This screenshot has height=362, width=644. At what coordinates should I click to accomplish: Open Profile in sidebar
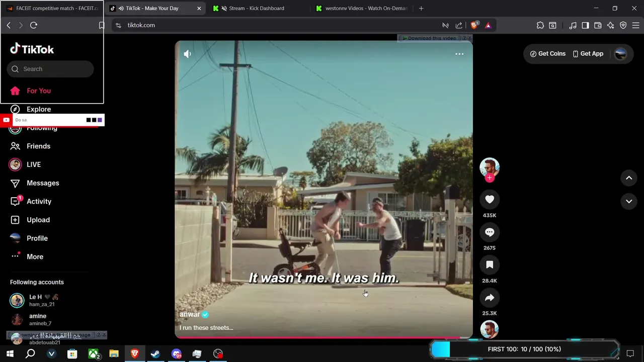pos(29,238)
